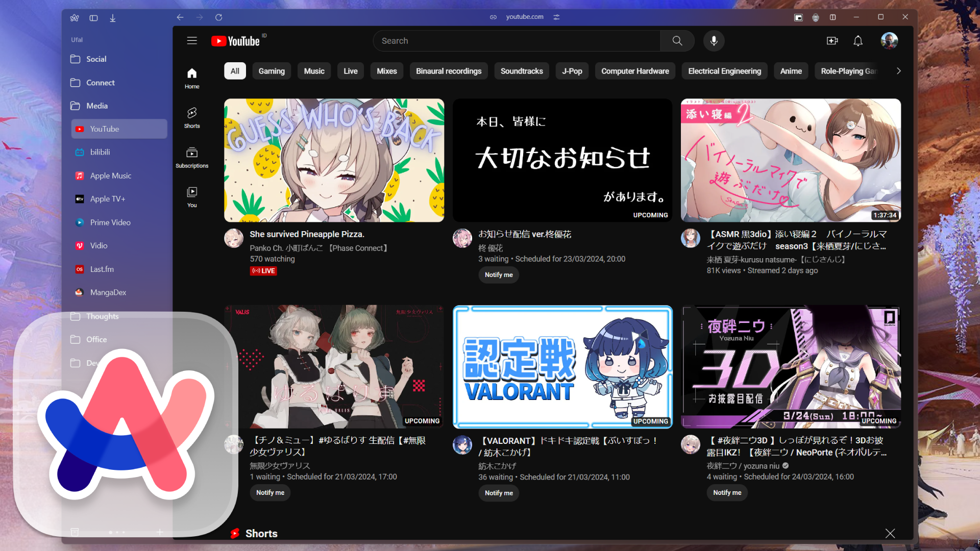This screenshot has height=551, width=980.
Task: Select the Soundtracks filter chip
Action: point(522,71)
